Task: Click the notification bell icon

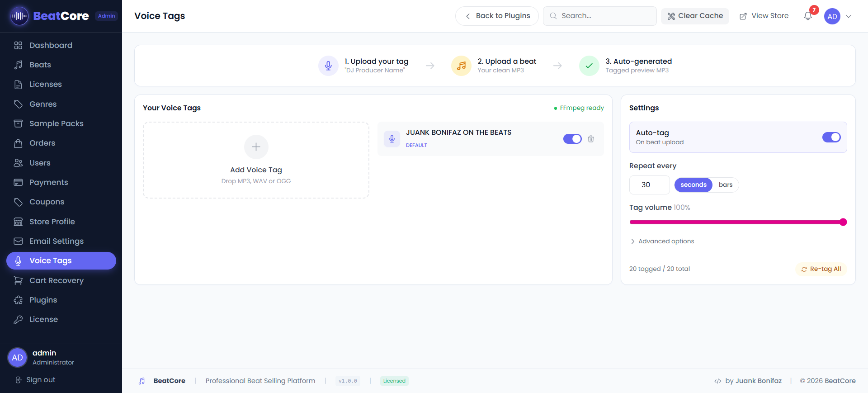Action: pos(808,16)
